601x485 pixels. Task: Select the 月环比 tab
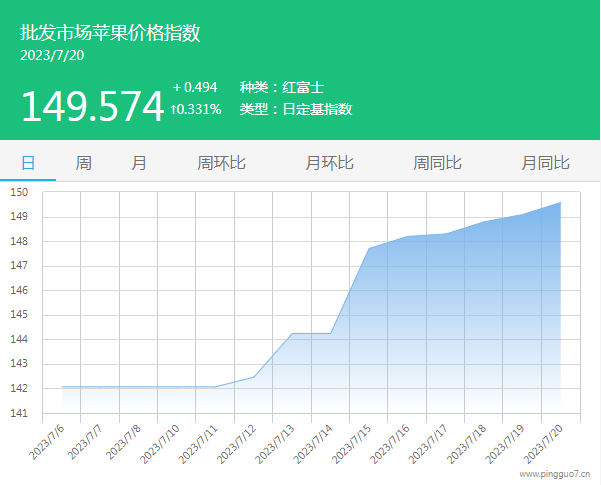point(329,163)
